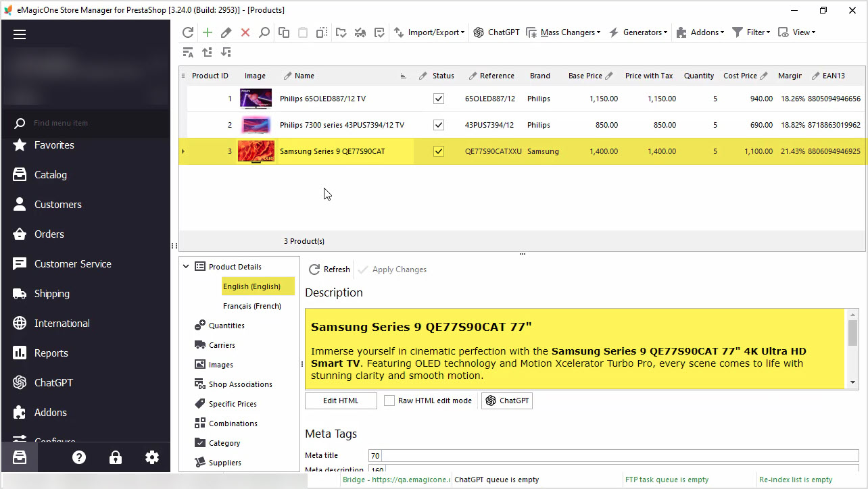Delete product with the red X icon
The height and width of the screenshot is (489, 868).
(x=245, y=32)
